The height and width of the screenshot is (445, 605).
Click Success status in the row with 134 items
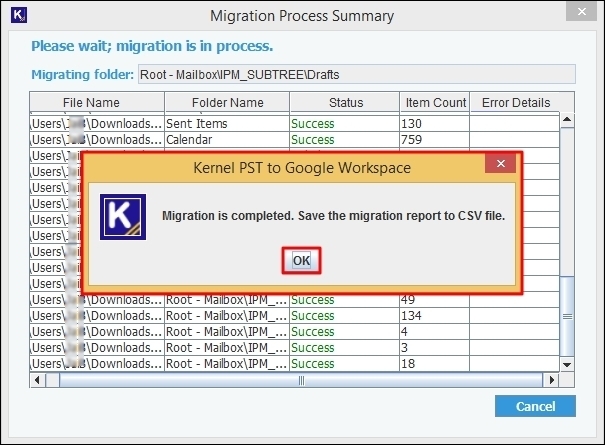[345, 316]
